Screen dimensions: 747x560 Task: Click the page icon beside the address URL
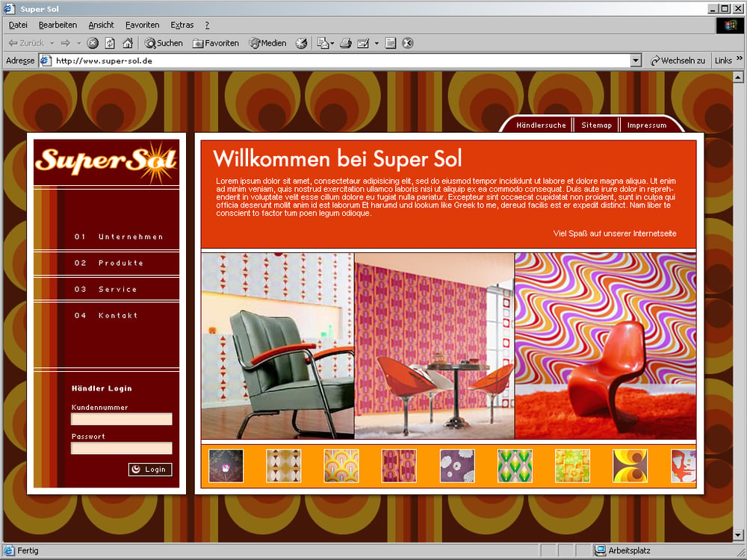[46, 60]
